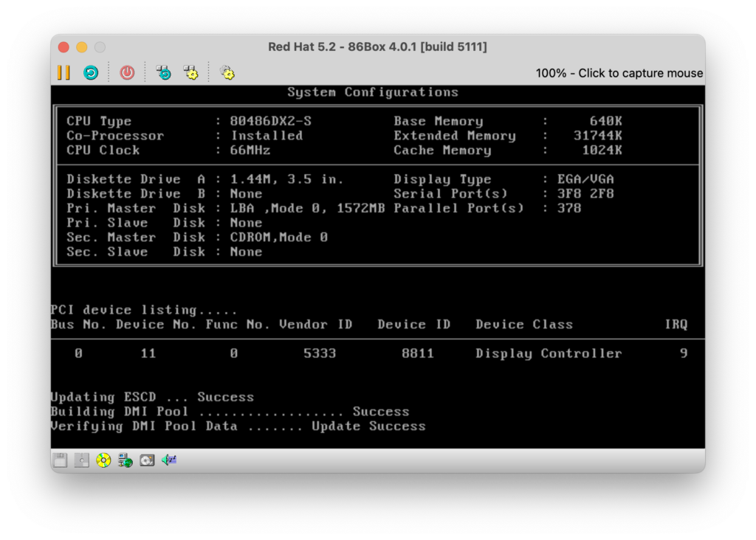Screen dimensions: 756x540
Task: Click the device ID value '8811'
Action: click(418, 353)
